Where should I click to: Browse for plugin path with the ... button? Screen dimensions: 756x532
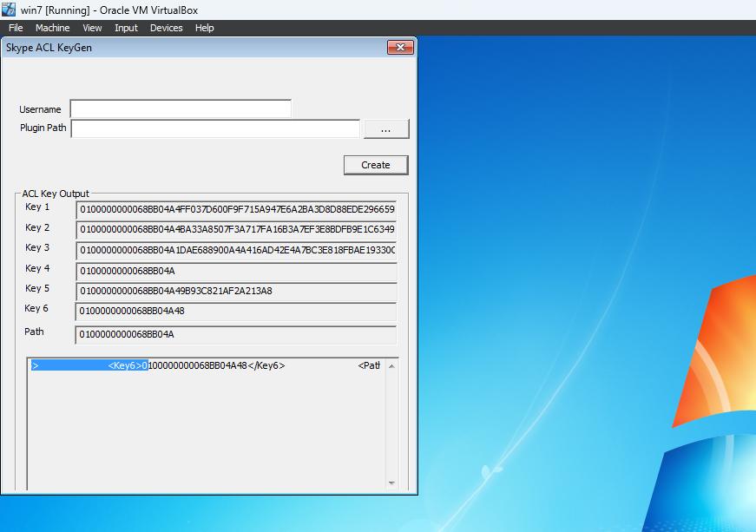pos(386,129)
